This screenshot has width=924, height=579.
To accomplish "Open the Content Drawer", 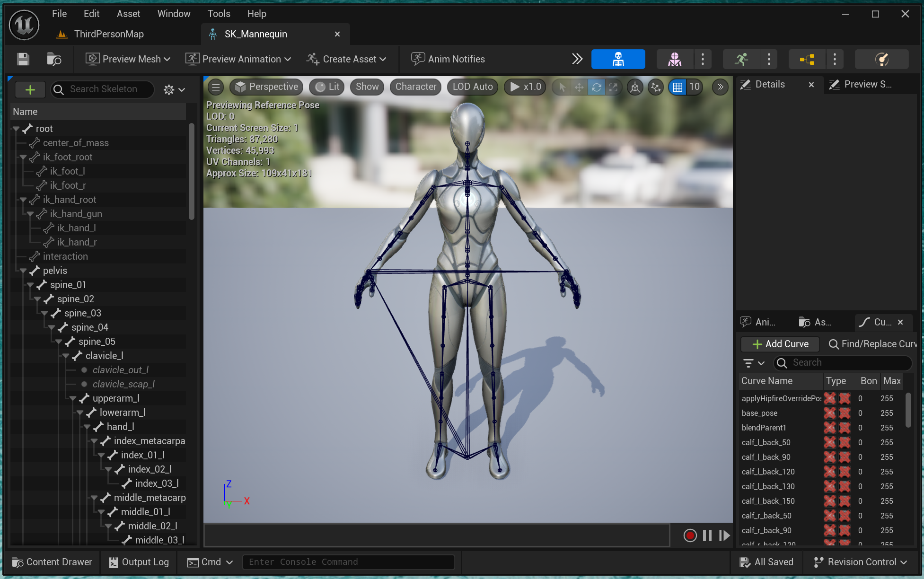I will tap(52, 562).
